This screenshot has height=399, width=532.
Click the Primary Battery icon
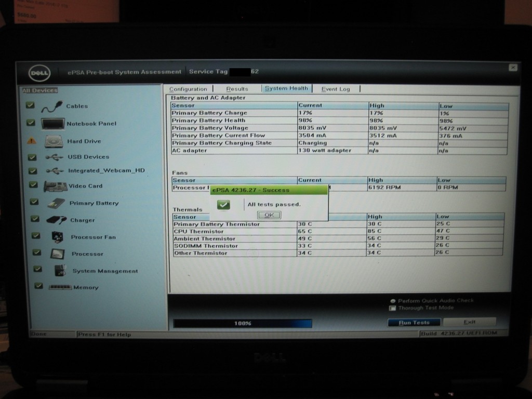56,204
